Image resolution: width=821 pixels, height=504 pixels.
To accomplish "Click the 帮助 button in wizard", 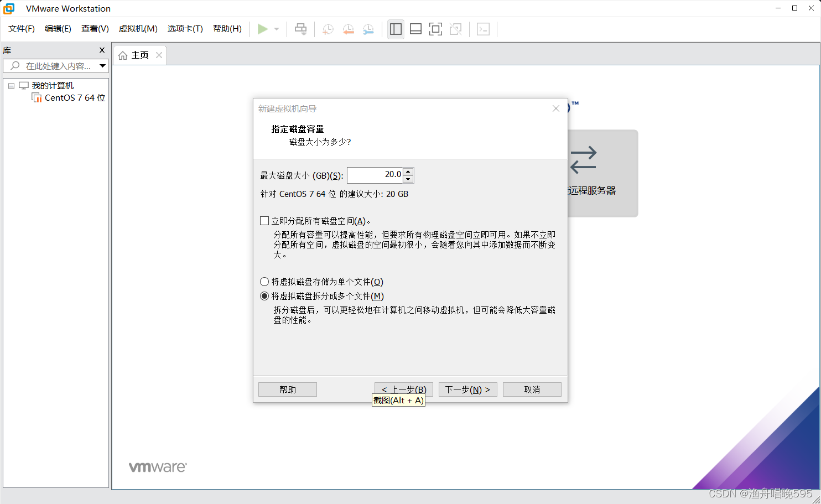I will (288, 389).
